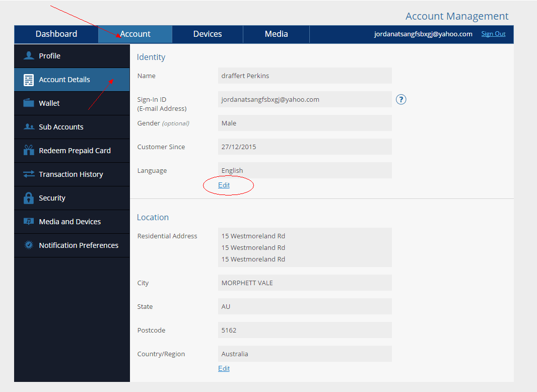Viewport: 537px width, 392px height.
Task: Click the Security padlock icon
Action: [x=29, y=198]
